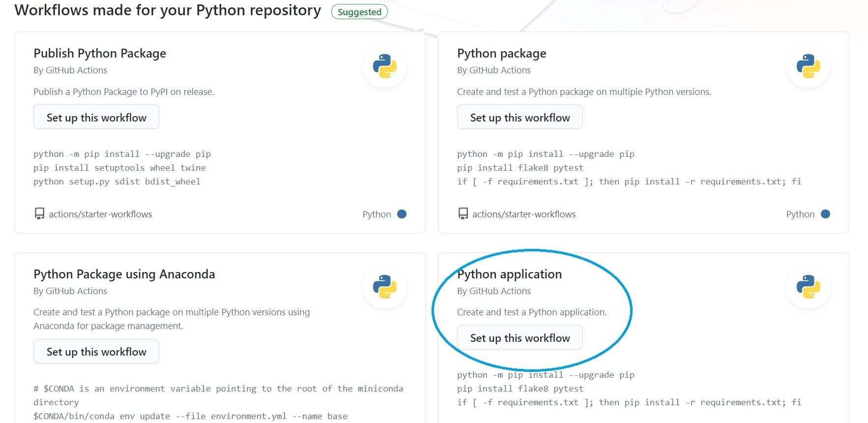The width and height of the screenshot is (868, 423).
Task: Click blue language dot on Publish Python Package card
Action: [402, 214]
